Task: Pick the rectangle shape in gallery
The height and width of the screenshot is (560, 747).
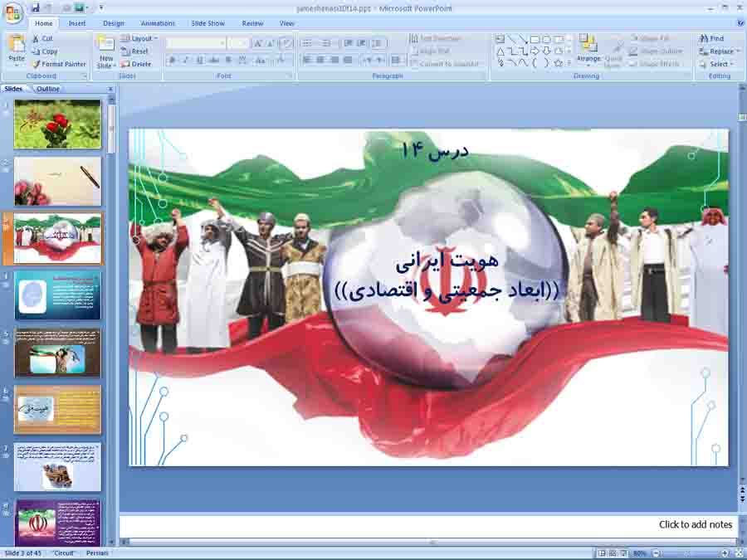Action: point(535,39)
